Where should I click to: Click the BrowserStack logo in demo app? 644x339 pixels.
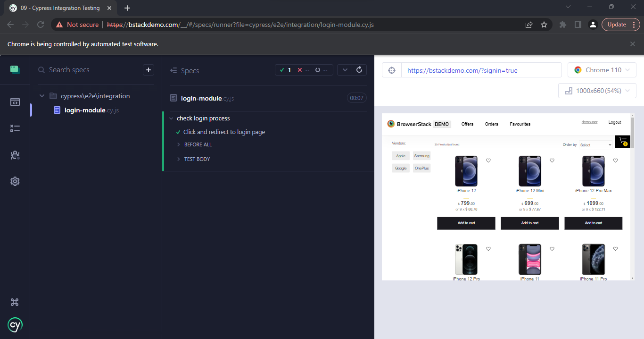click(419, 124)
